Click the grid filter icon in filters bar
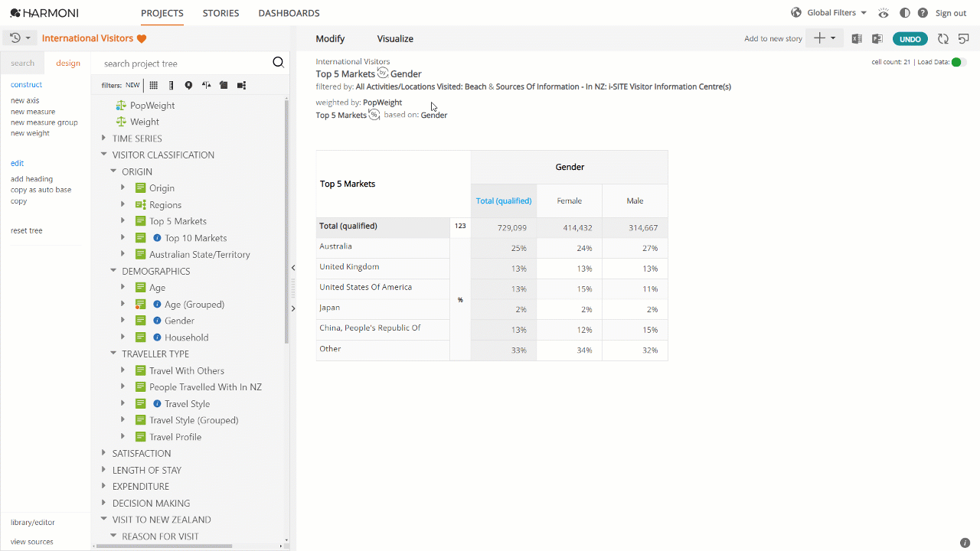Image resolution: width=980 pixels, height=551 pixels. coord(154,86)
